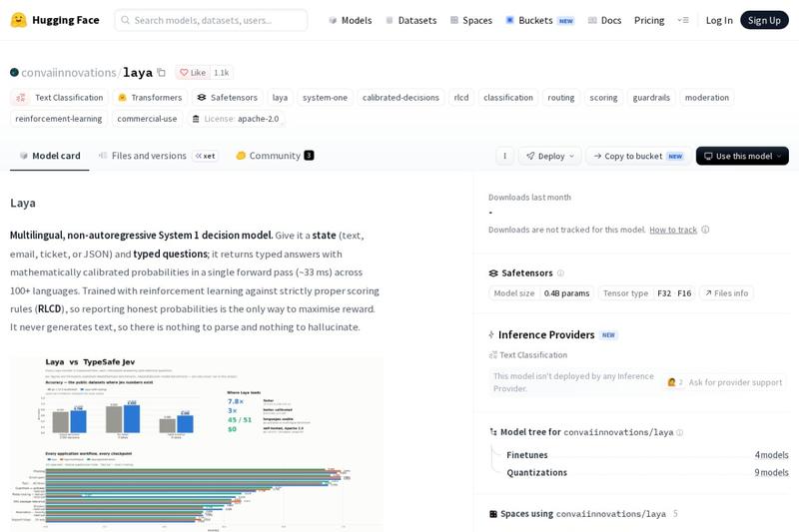Click the info icon next to Safetensors heading
Image resolution: width=799 pixels, height=532 pixels.
560,272
